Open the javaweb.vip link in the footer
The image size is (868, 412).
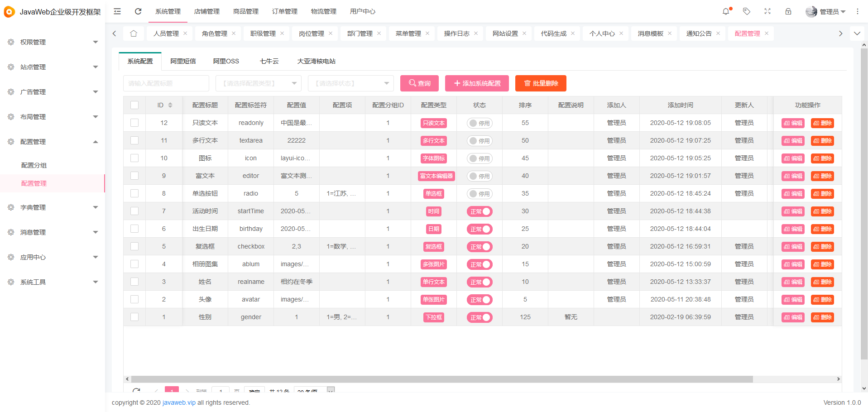point(178,402)
